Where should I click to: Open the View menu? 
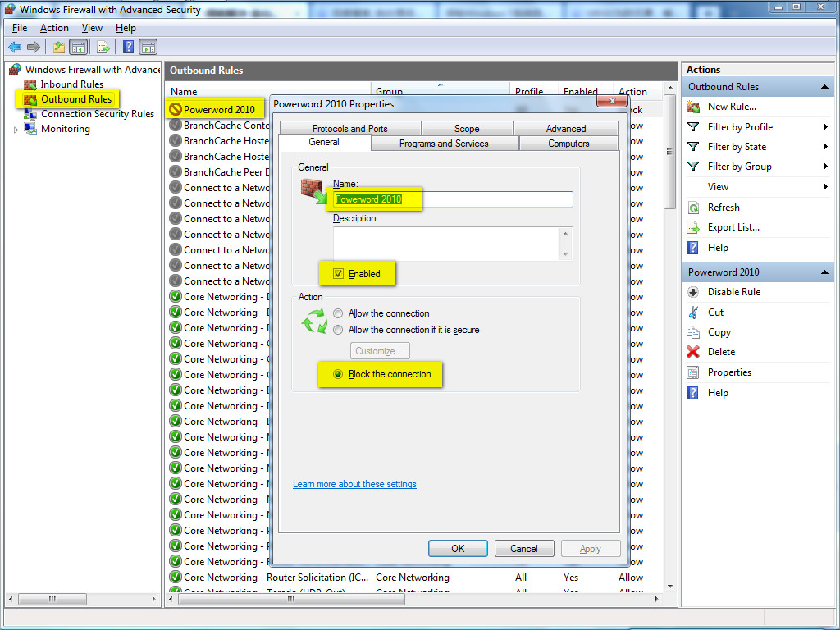(92, 28)
